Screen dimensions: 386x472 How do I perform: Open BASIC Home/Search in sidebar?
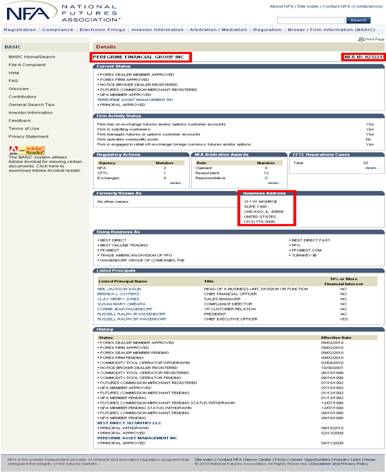(32, 57)
